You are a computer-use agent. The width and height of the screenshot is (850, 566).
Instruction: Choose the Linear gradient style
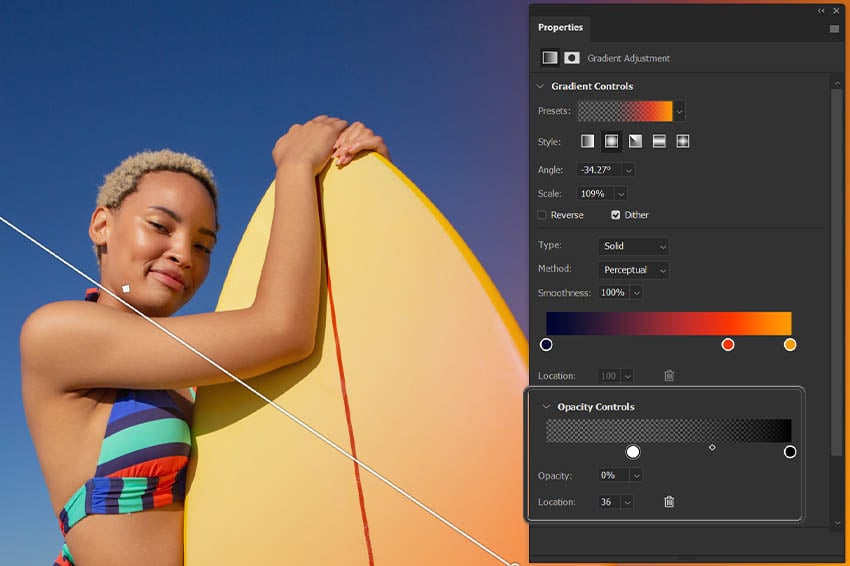coord(587,142)
